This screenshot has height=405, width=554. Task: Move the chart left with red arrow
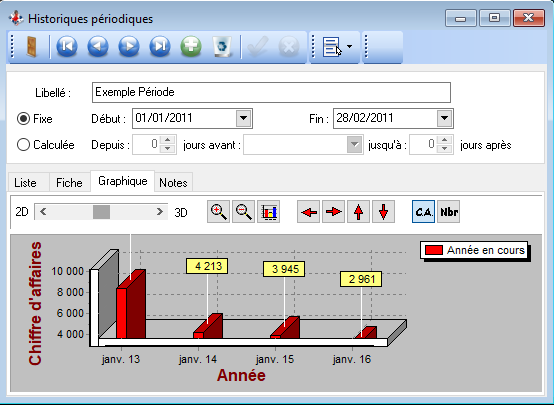click(x=309, y=212)
